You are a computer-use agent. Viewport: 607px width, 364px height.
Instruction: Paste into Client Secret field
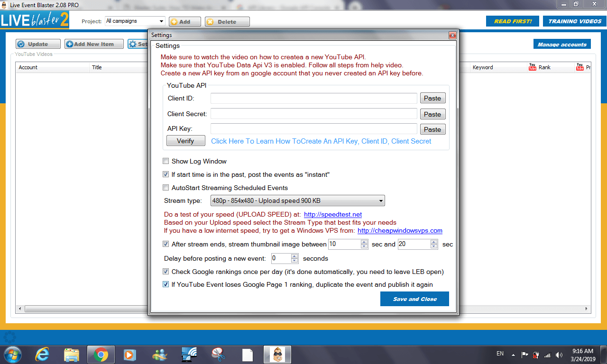[432, 114]
